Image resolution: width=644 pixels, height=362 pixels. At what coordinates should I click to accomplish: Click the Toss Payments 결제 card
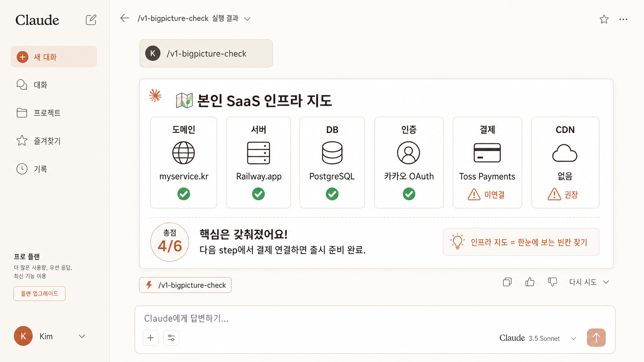point(487,162)
